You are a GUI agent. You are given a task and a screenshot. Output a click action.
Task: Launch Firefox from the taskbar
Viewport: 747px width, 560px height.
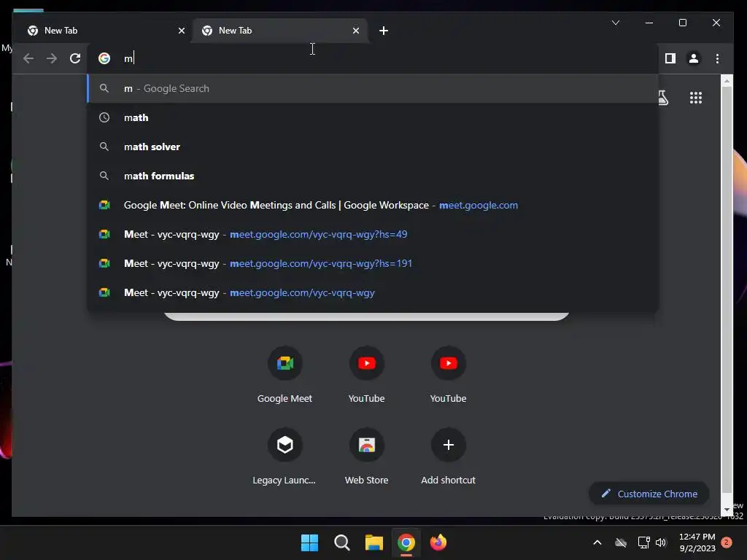click(438, 542)
